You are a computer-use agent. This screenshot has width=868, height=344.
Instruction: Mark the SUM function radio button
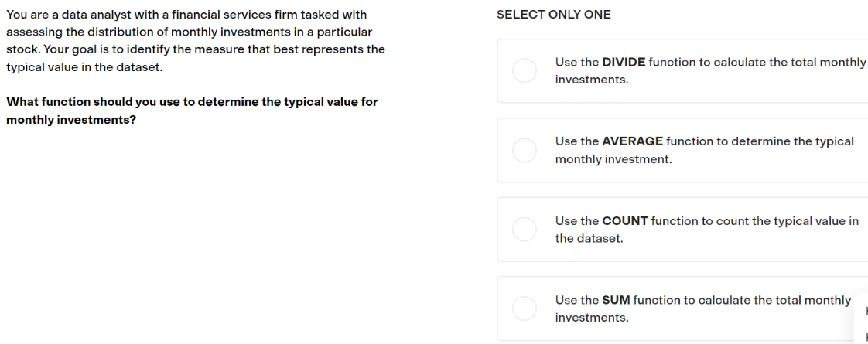click(525, 308)
